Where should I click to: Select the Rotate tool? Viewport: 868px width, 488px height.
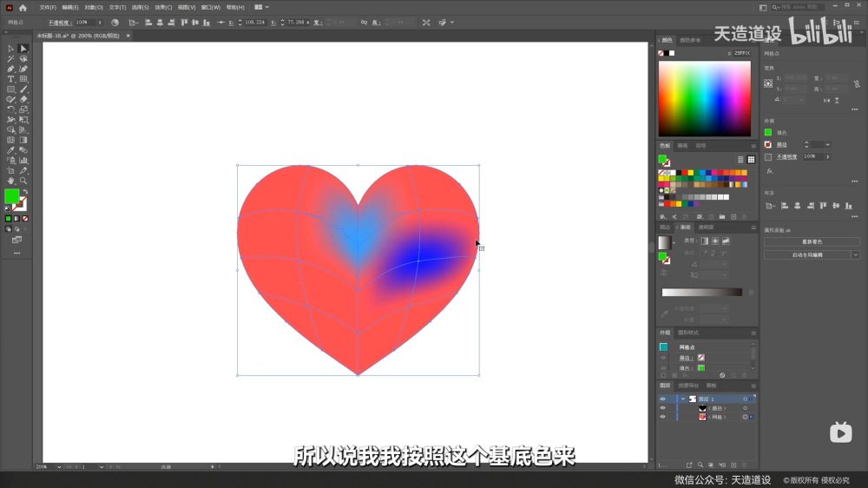pos(10,109)
